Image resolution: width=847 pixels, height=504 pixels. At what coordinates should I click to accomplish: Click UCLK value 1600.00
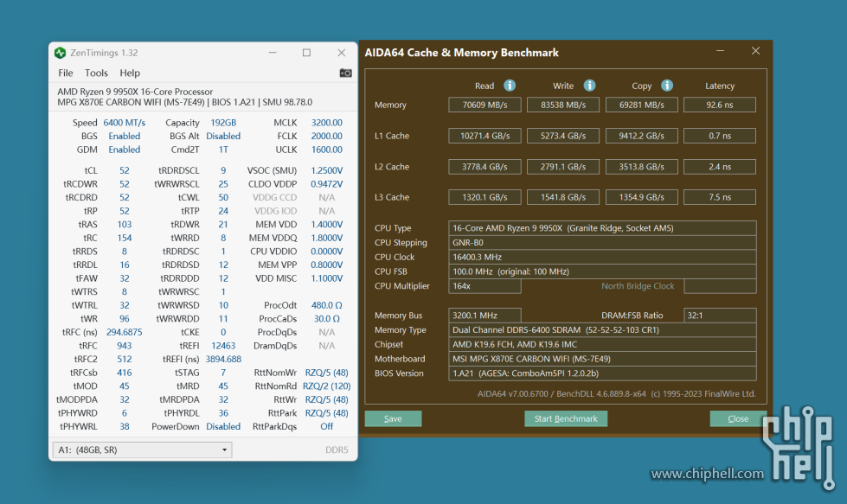point(326,150)
